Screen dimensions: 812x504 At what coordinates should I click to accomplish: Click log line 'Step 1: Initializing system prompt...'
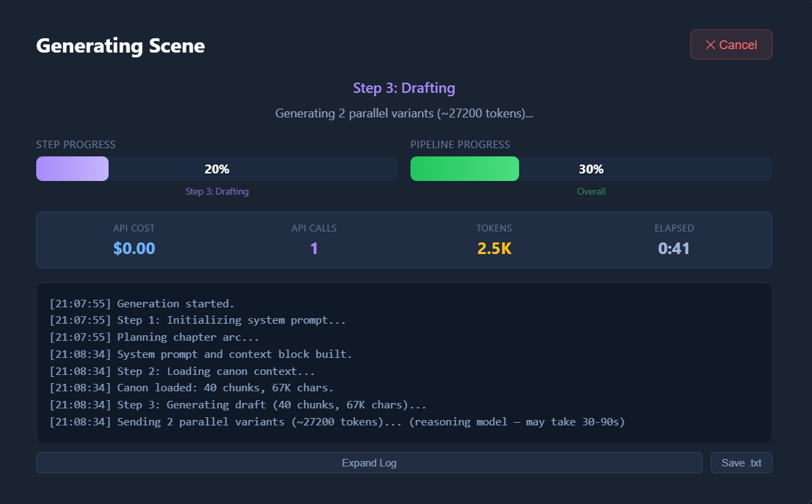coord(197,320)
